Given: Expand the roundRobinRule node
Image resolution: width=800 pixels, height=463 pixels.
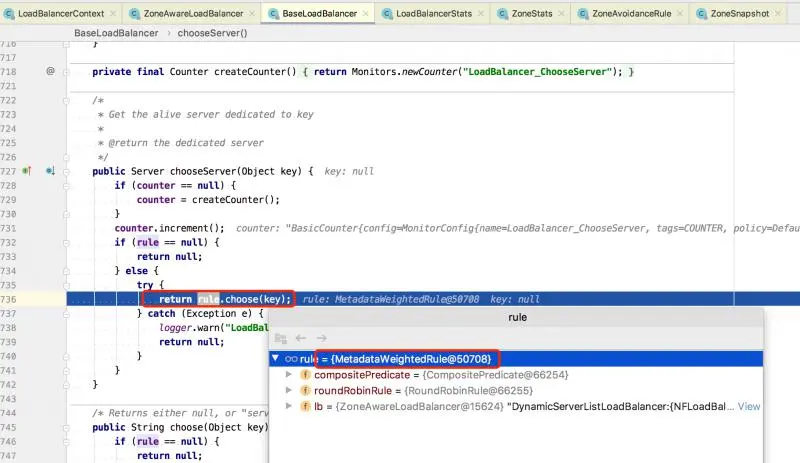Looking at the screenshot, I should pos(289,391).
